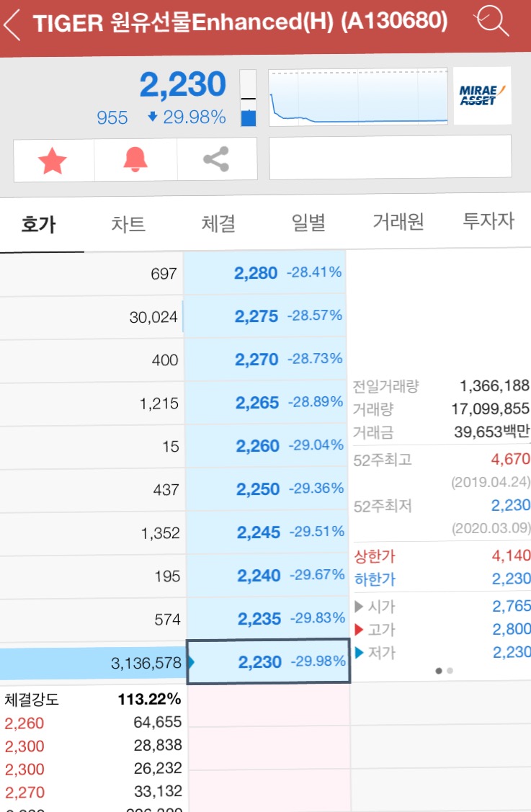
Task: Switch to the 체결 tab
Action: [218, 223]
